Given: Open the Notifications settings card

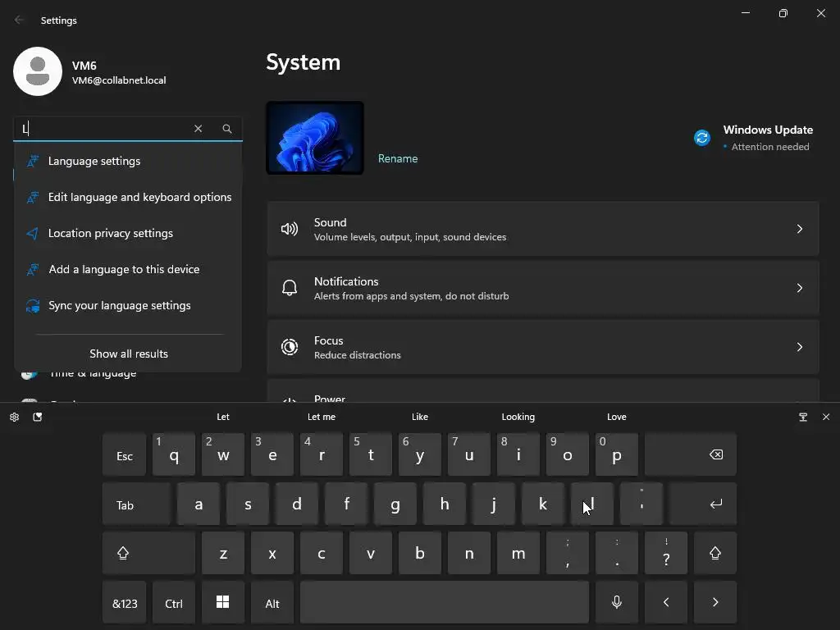Looking at the screenshot, I should [543, 288].
